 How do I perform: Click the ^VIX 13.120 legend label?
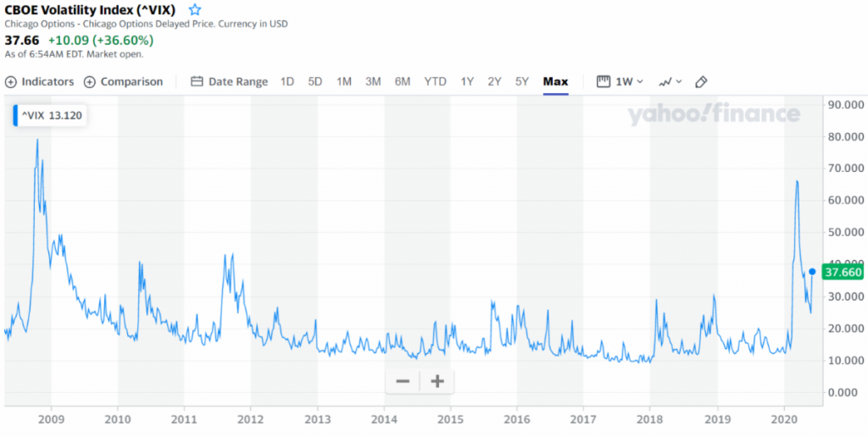(50, 115)
